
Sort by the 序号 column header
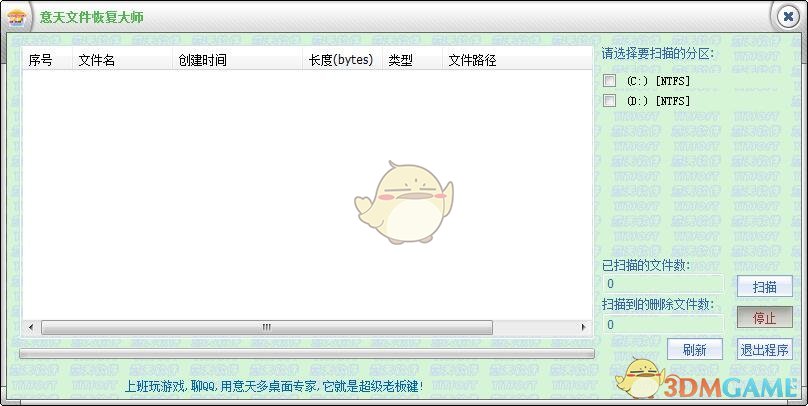47,60
